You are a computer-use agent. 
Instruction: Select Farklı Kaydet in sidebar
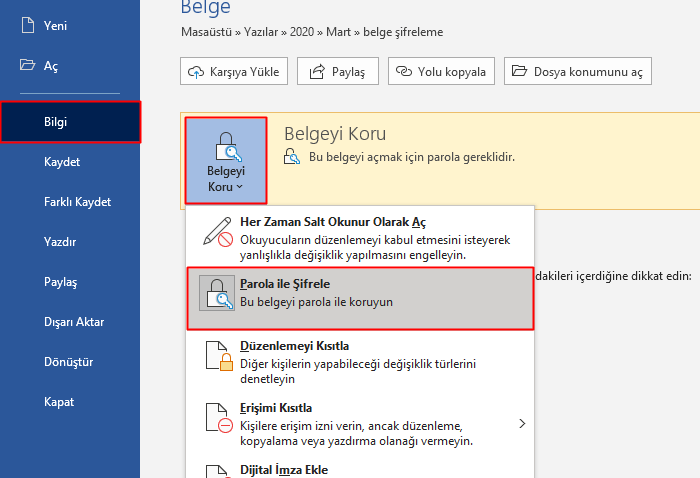pos(77,202)
